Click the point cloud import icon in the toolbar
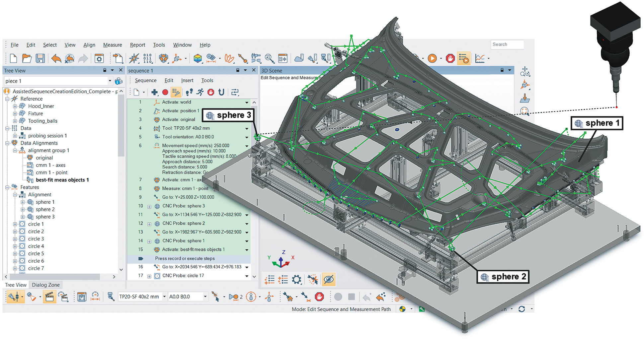 tap(298, 58)
